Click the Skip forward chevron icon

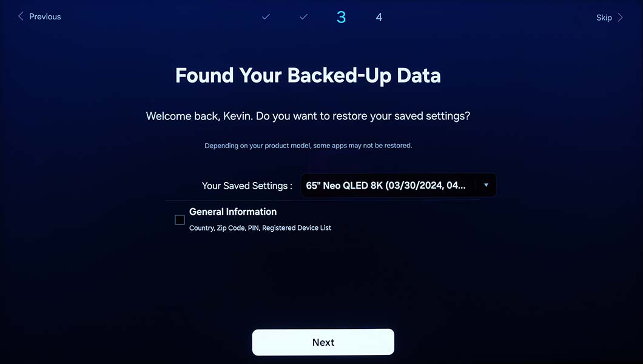click(x=620, y=17)
